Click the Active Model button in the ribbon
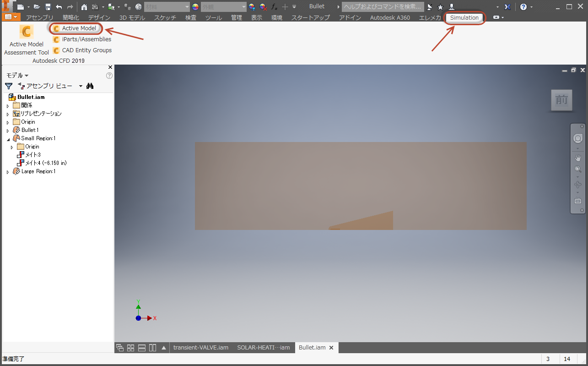Viewport: 588px width, 366px height. coord(75,28)
